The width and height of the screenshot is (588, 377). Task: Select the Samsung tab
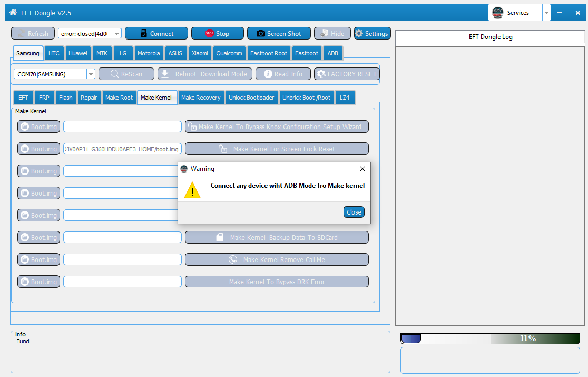coord(28,53)
